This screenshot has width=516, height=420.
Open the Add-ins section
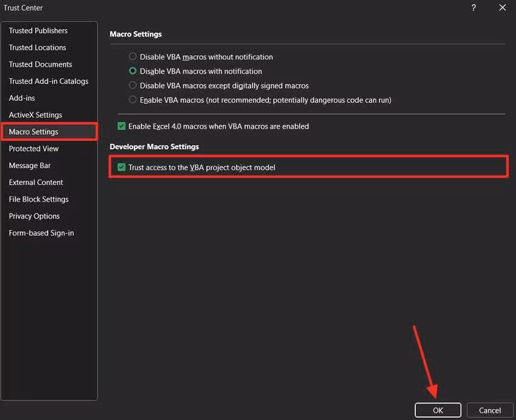[22, 98]
